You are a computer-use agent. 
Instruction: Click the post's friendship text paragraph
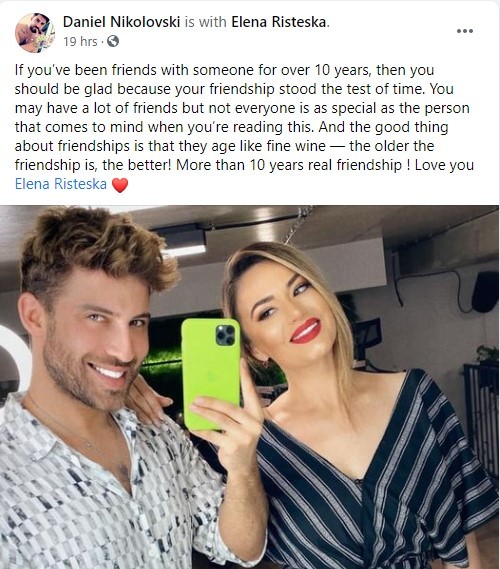click(244, 127)
